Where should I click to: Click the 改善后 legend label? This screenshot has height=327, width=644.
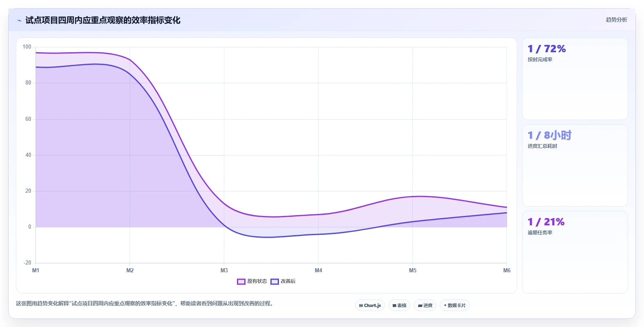pos(288,281)
